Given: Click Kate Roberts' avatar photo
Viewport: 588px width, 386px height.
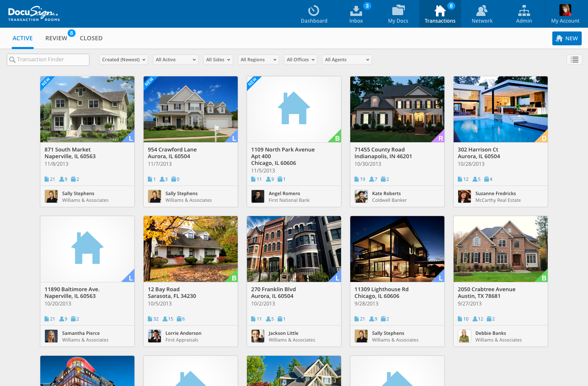Looking at the screenshot, I should pyautogui.click(x=361, y=196).
